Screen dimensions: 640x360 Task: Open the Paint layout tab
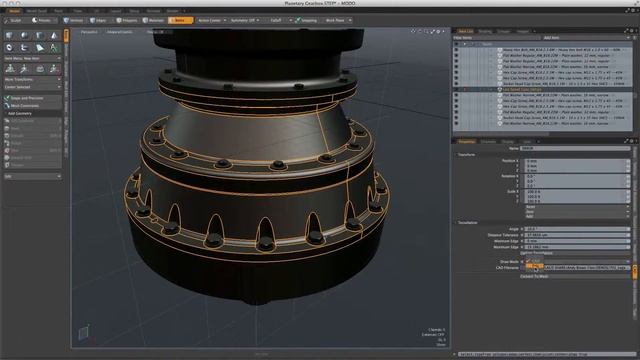click(x=58, y=11)
